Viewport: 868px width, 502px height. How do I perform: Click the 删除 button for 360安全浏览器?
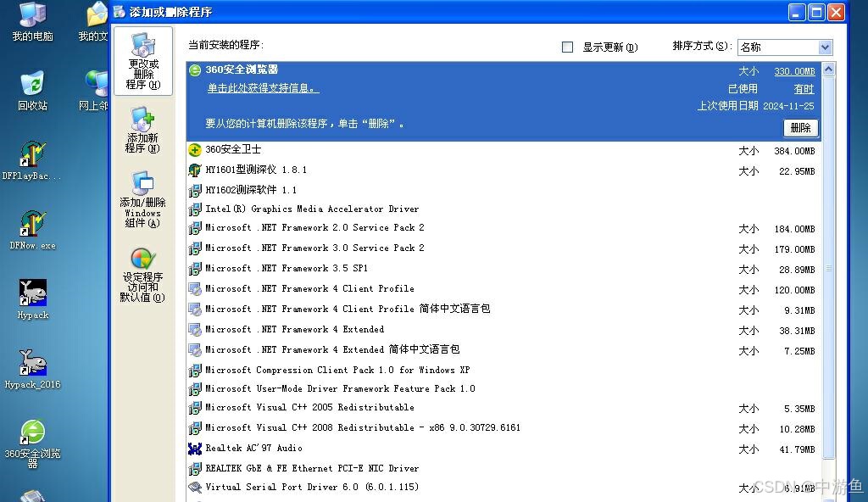pos(800,128)
